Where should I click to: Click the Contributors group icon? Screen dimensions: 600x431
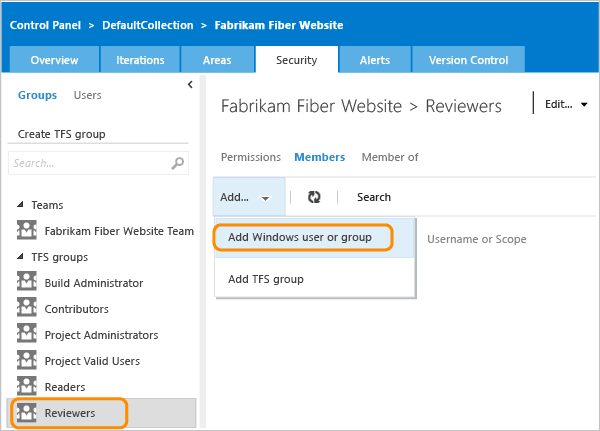pyautogui.click(x=27, y=309)
